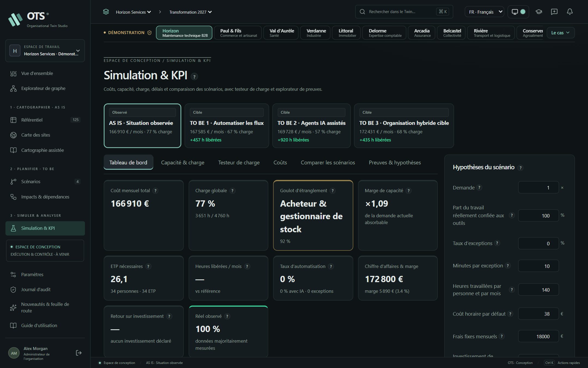Open the graduation cap learning icon
This screenshot has width=588, height=368.
point(539,12)
